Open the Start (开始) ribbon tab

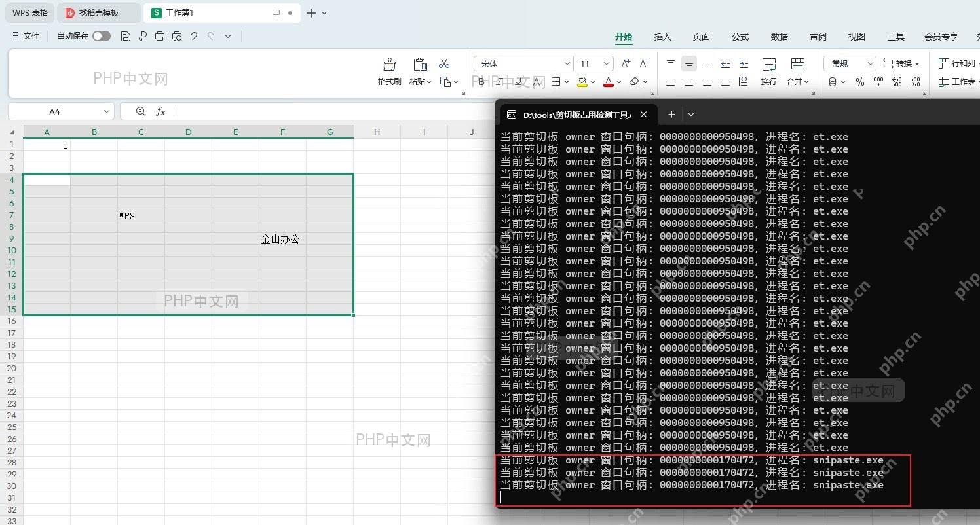(x=624, y=37)
